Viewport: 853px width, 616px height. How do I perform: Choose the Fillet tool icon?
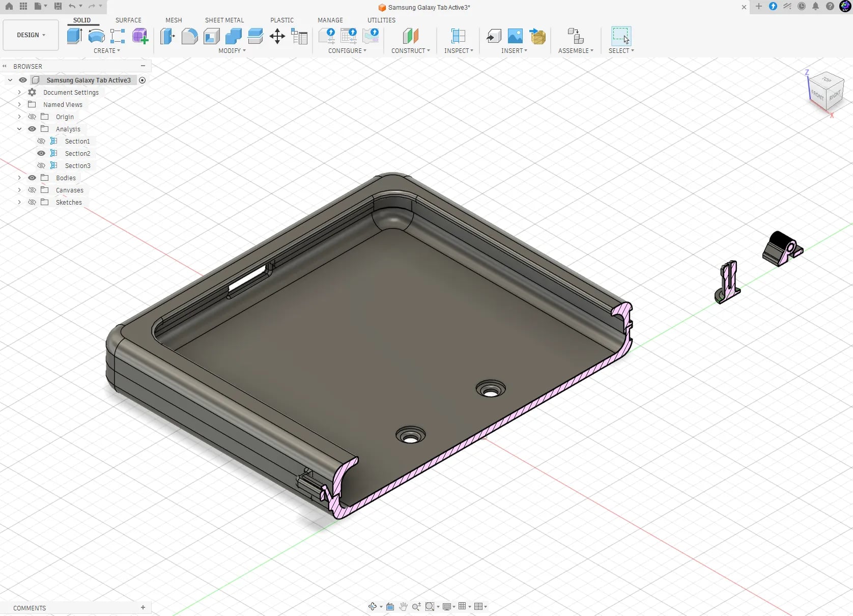[190, 36]
